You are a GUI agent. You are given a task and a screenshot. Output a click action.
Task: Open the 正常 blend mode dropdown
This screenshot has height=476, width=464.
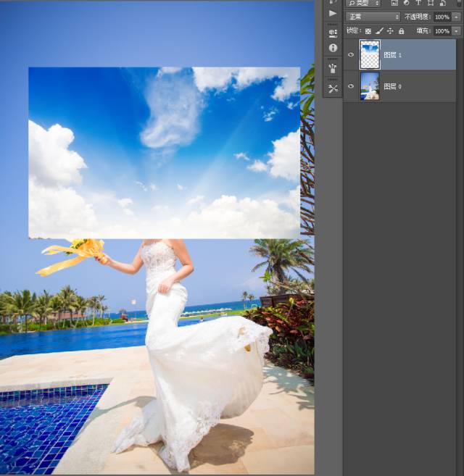(x=373, y=17)
